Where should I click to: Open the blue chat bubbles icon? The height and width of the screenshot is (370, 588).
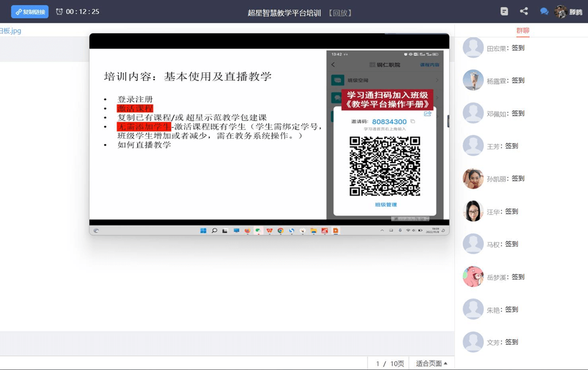pos(544,12)
